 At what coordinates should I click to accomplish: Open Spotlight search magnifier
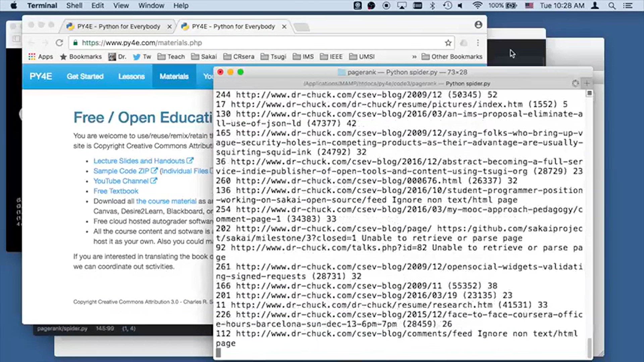pos(612,5)
